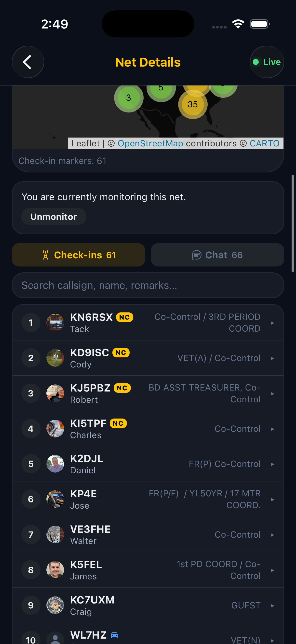Select the Check-ins 61 tab

[78, 254]
